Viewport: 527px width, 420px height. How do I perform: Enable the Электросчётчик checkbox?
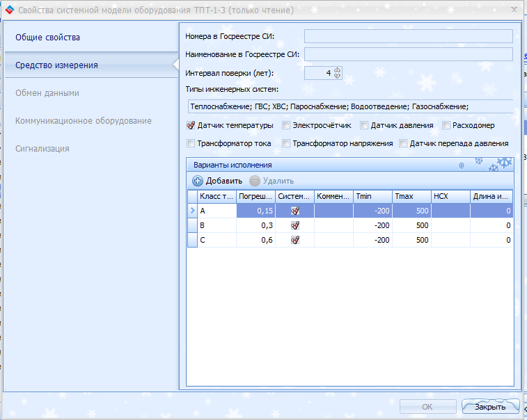pyautogui.click(x=286, y=126)
